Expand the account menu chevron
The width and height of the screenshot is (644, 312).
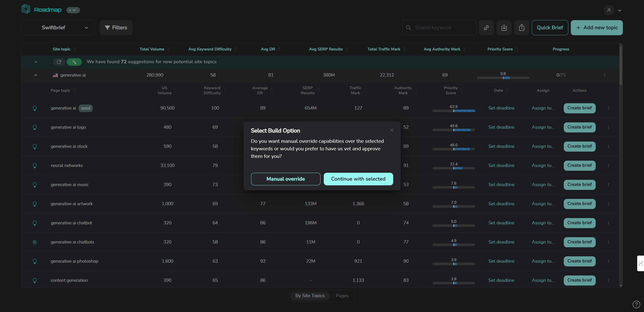point(620,10)
